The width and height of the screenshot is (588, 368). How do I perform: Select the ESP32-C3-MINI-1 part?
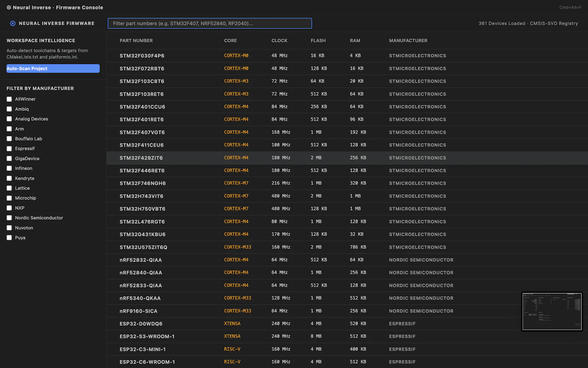click(347, 349)
